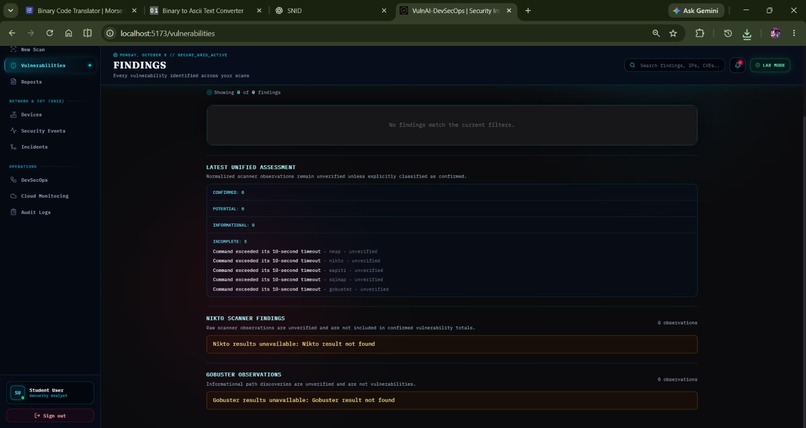Viewport: 806px width, 428px height.
Task: Click the browser forward arrow
Action: pos(31,33)
